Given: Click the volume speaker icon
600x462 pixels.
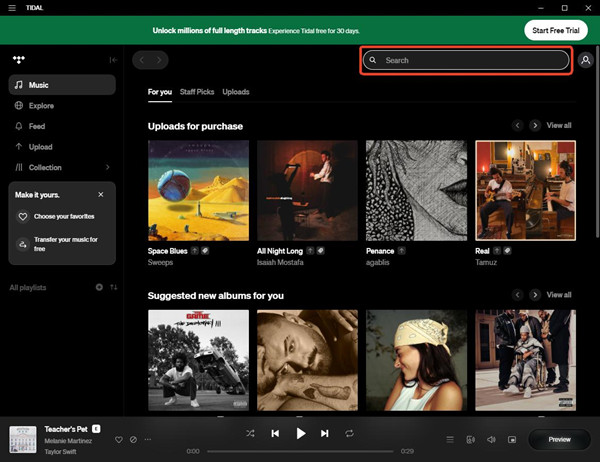Looking at the screenshot, I should click(491, 439).
